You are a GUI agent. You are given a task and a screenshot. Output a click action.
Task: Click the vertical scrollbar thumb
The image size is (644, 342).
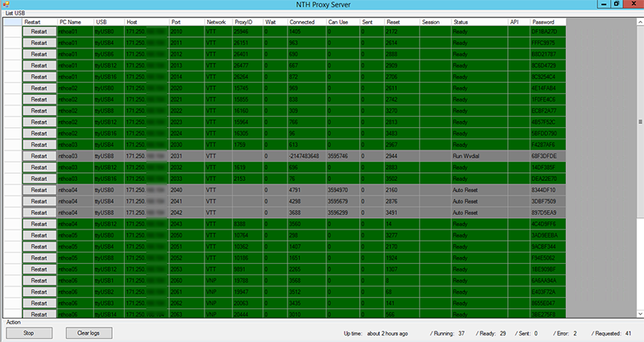tap(640, 122)
